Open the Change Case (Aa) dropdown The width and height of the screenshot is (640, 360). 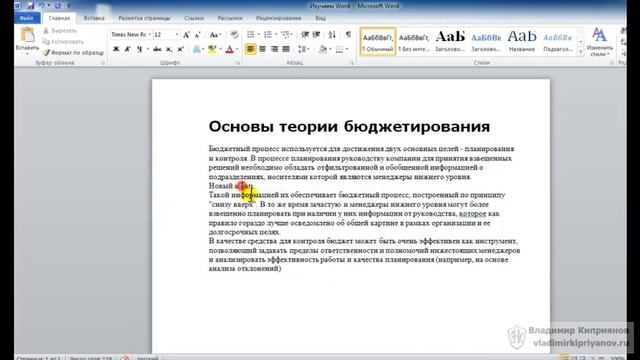(215, 35)
